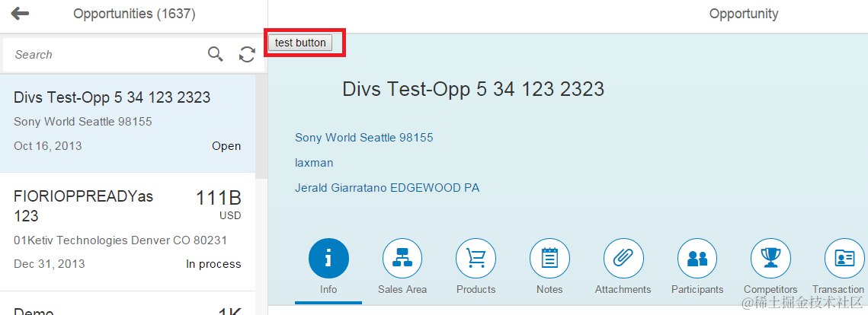Open the Sales Area icon
Screen dimensions: 868x315
(402, 258)
